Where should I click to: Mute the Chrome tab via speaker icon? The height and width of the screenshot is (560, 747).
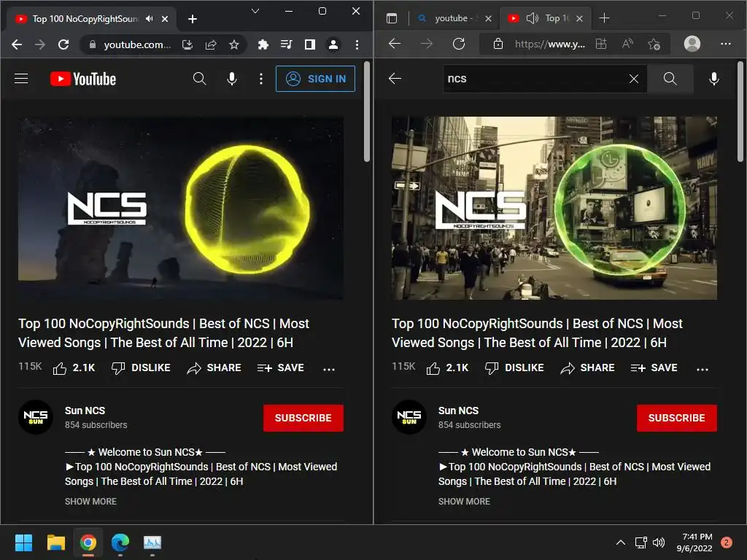(150, 18)
